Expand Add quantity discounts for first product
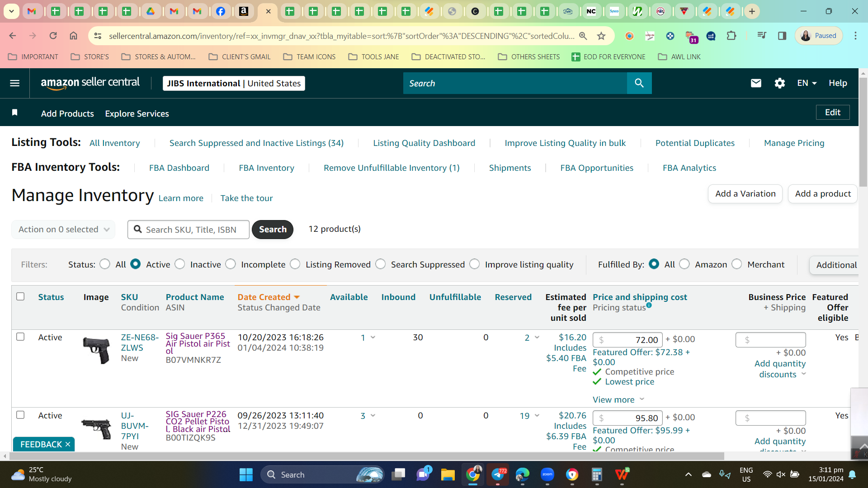Screen dimensions: 868x488 (780, 369)
